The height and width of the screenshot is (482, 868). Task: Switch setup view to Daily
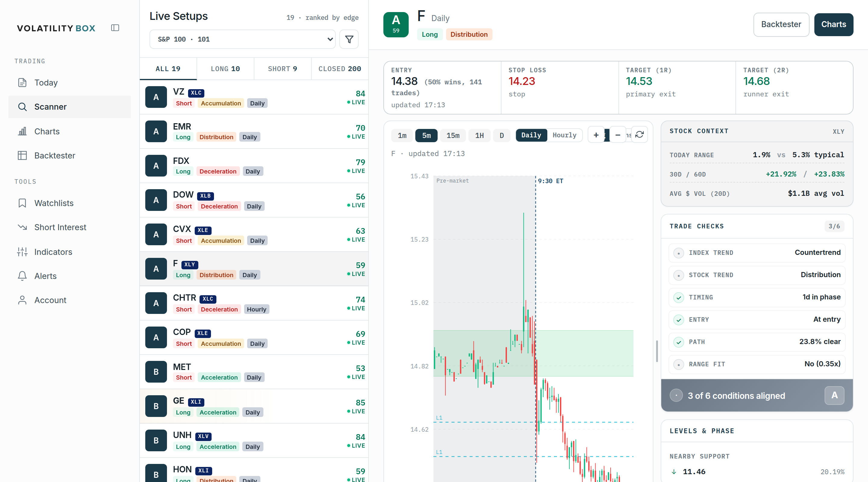531,135
